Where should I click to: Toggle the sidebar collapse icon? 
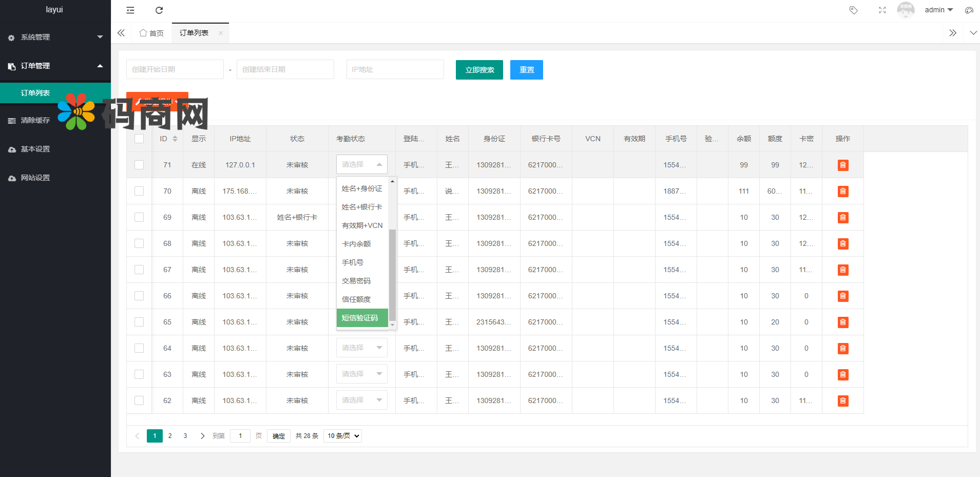(x=130, y=10)
